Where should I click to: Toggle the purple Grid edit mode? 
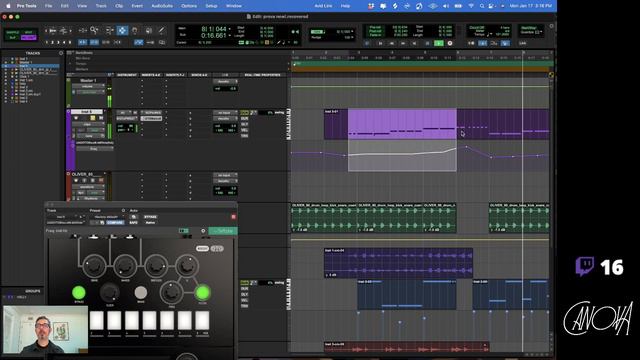tap(28, 38)
